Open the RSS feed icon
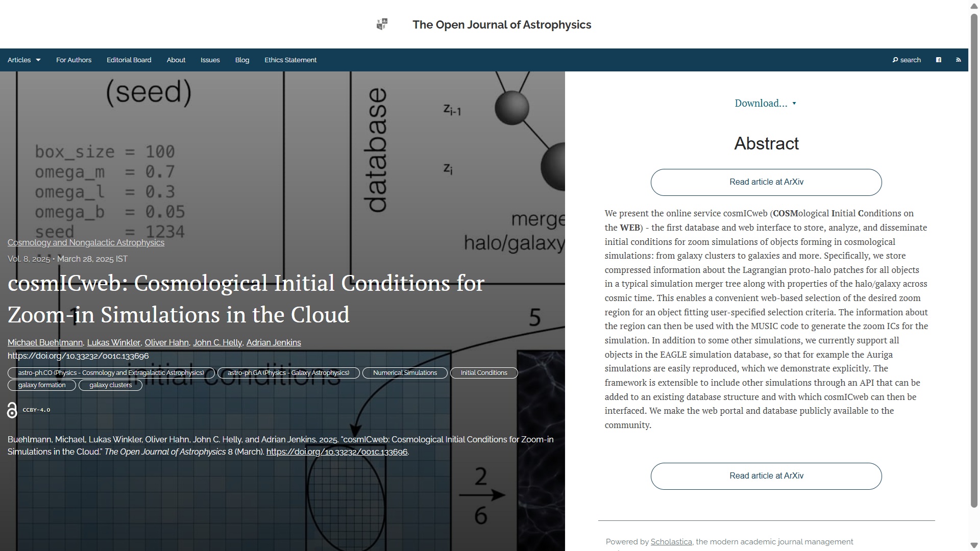Image resolution: width=980 pixels, height=551 pixels. [x=958, y=60]
